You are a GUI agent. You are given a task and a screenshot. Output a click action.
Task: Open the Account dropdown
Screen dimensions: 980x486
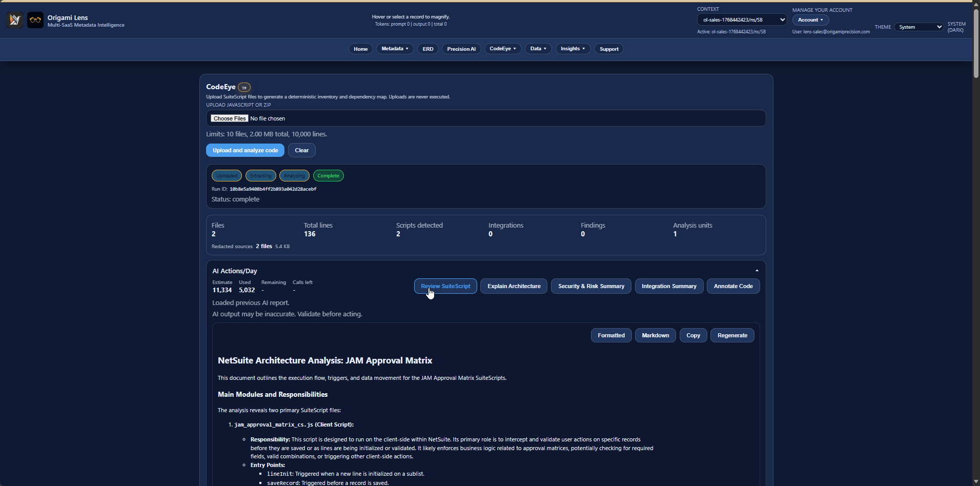810,20
